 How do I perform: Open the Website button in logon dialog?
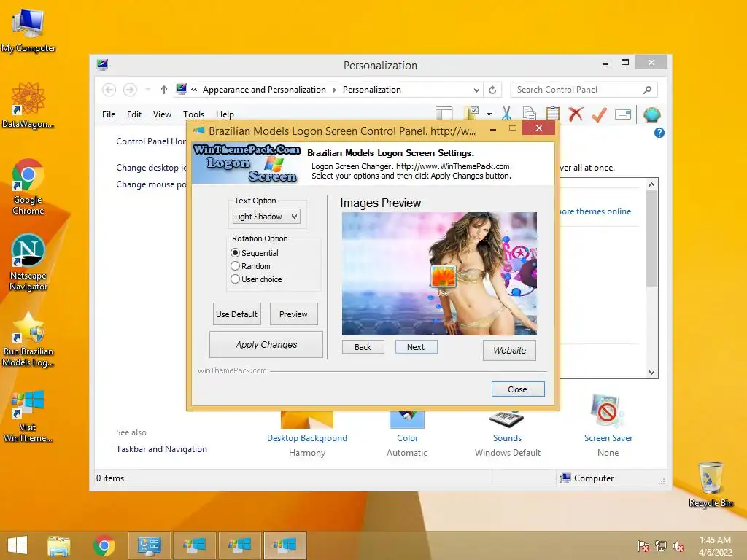click(x=509, y=351)
